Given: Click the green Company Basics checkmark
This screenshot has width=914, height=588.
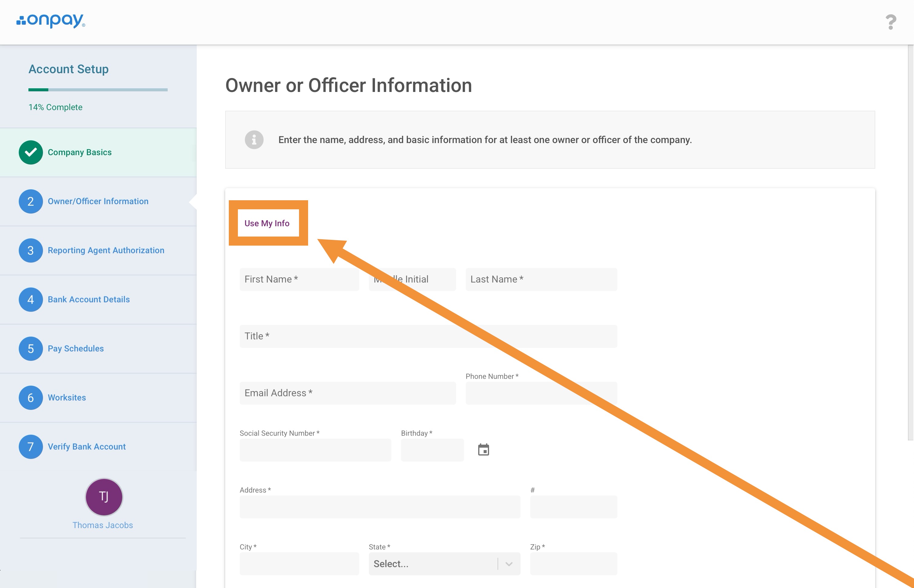Looking at the screenshot, I should tap(31, 152).
